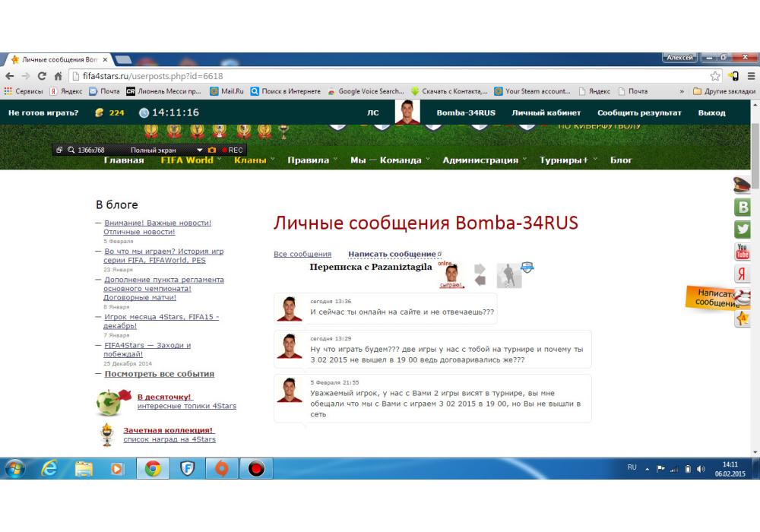Screen dimensions: 760x532
Task: Expand the Полный экран recorder dropdown
Action: click(199, 150)
